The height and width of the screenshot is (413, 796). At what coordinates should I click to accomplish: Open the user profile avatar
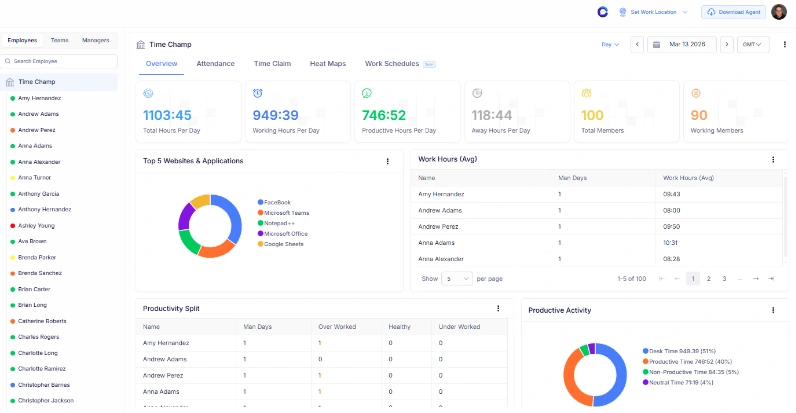point(781,12)
